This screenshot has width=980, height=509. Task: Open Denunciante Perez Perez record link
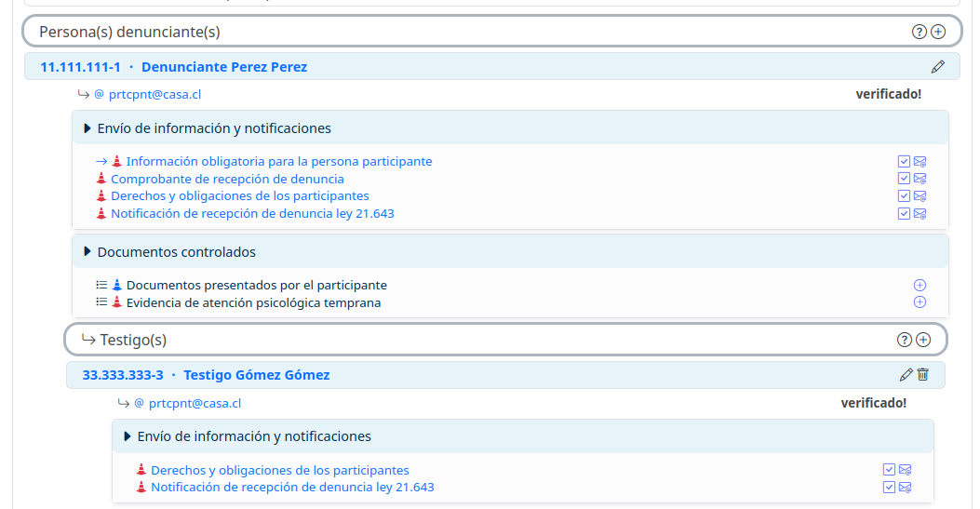[x=223, y=67]
